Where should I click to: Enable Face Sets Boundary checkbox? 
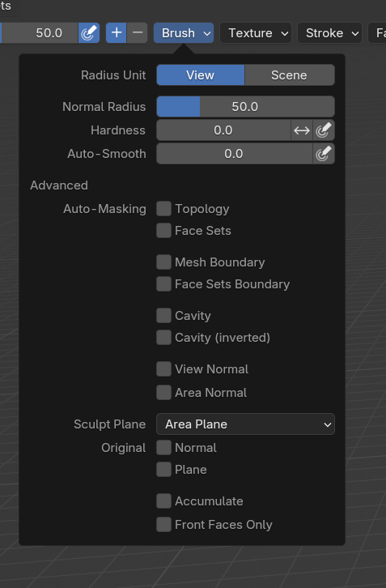pyautogui.click(x=163, y=283)
